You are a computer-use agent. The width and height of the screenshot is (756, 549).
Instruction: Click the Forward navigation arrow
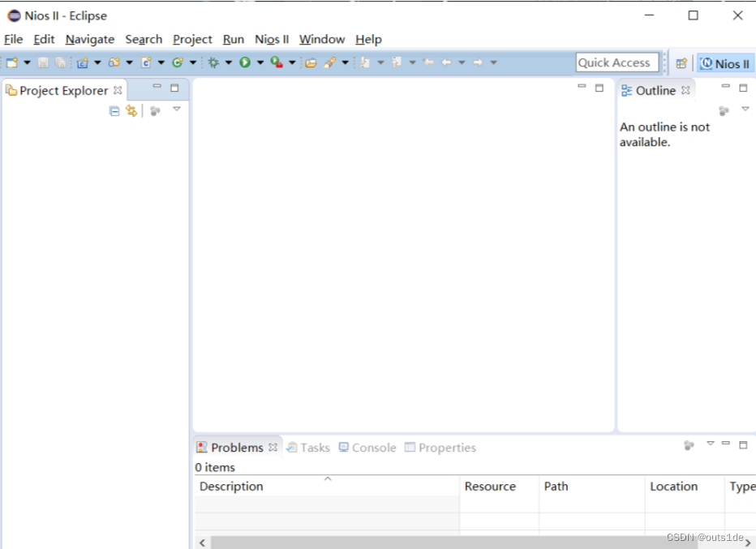pos(478,62)
